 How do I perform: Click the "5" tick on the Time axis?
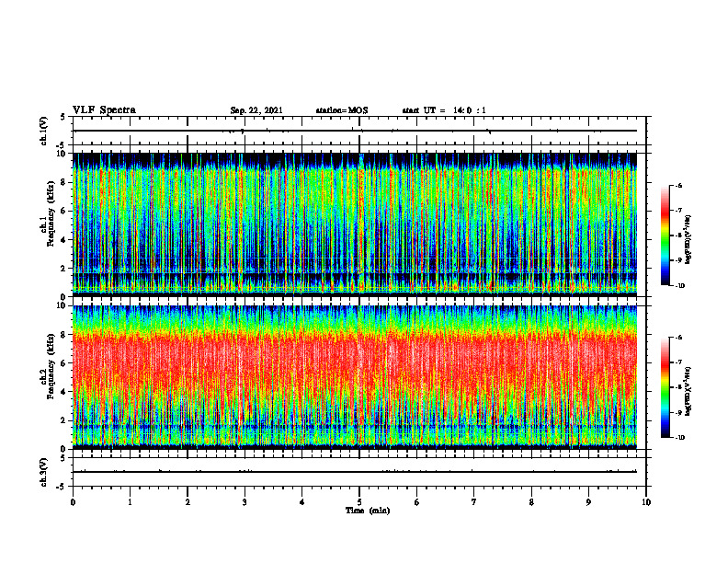tap(359, 502)
